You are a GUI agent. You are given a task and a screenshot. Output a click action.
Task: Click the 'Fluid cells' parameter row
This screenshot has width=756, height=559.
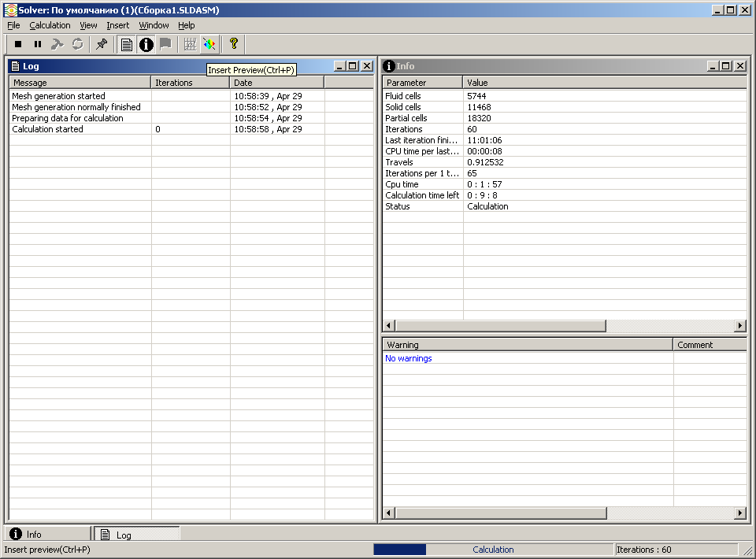(x=565, y=96)
